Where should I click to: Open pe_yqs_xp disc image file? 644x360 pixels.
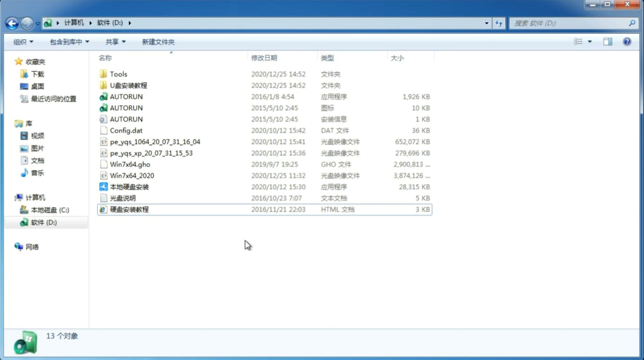(151, 153)
